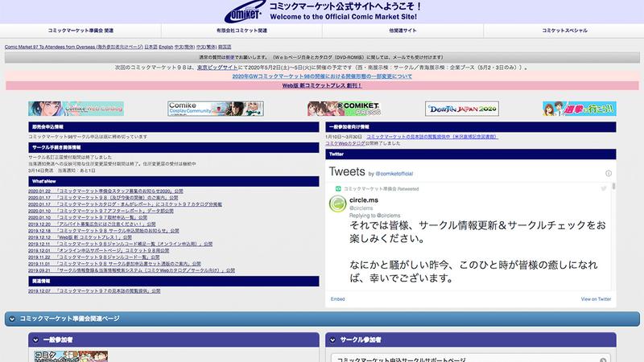
Task: Open the 2019.11.22 ジャンルコード一覧 item
Action: point(93,257)
